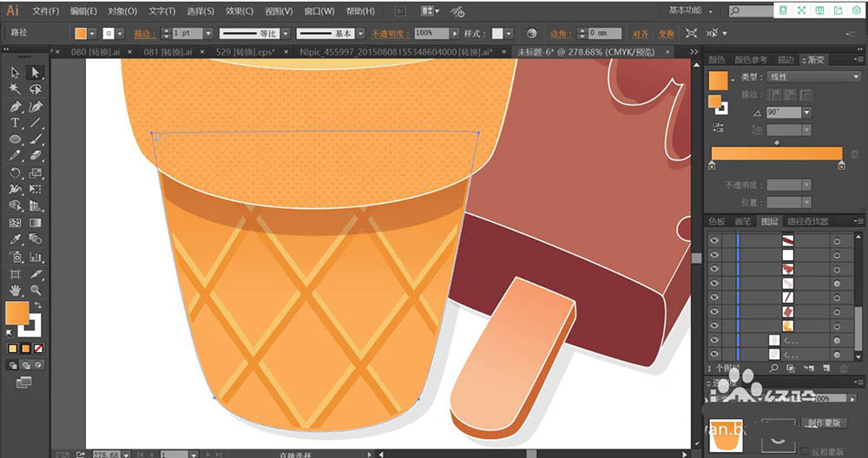Click the orange gradient slider bar
The height and width of the screenshot is (458, 868).
pos(776,154)
